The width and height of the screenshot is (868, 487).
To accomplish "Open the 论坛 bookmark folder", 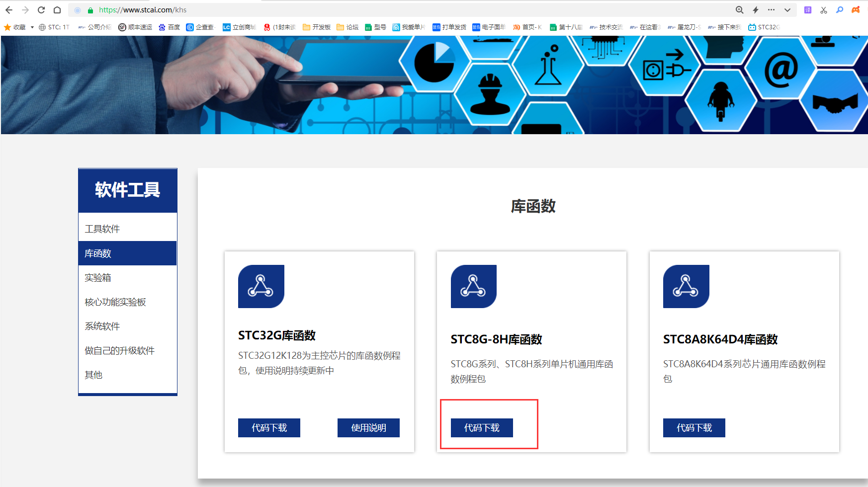I will tap(347, 27).
